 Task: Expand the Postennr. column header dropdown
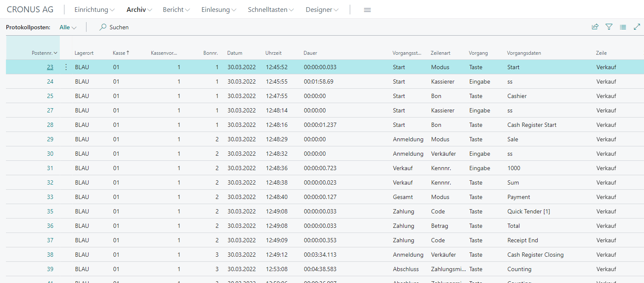[x=56, y=53]
